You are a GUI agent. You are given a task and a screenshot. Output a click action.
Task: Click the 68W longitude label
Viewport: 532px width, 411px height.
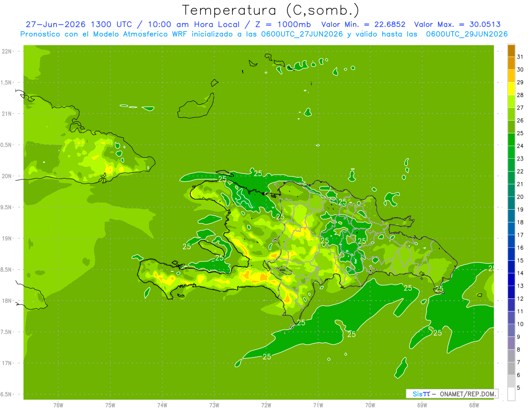click(474, 405)
